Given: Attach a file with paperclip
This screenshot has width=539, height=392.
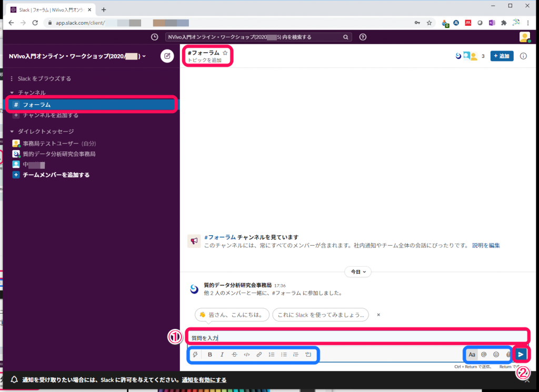Looking at the screenshot, I should [x=508, y=355].
